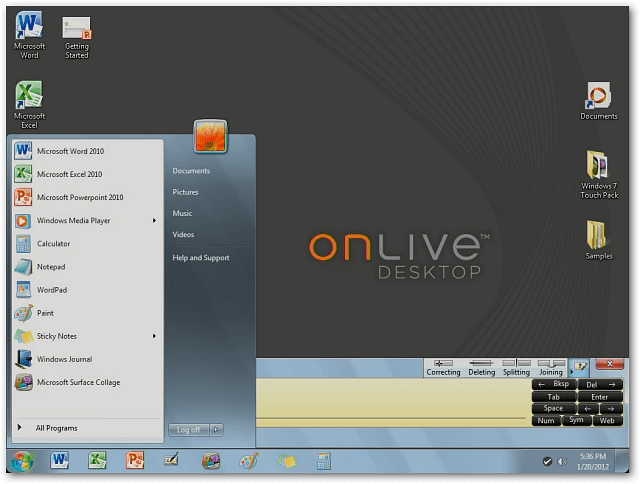Click the Enter key on input panel
Screen dimensions: 640x484
pyautogui.click(x=600, y=397)
